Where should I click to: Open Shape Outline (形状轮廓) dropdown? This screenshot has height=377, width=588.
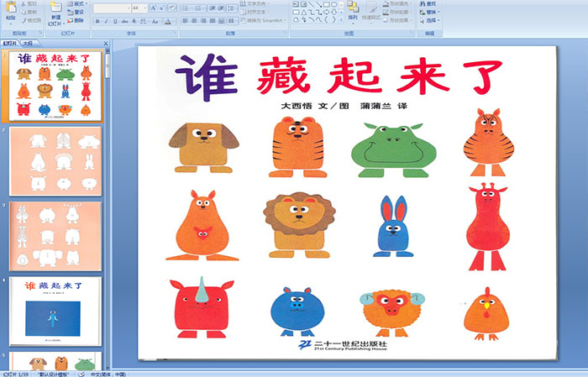(398, 12)
